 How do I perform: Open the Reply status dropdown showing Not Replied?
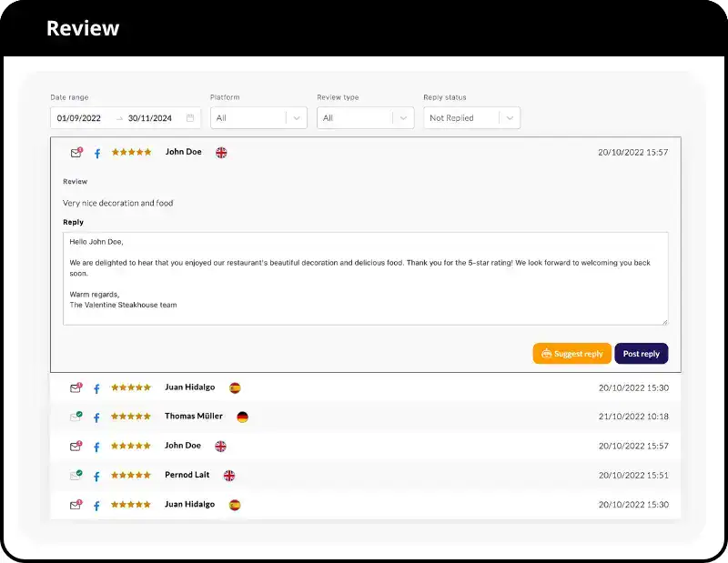tap(471, 117)
